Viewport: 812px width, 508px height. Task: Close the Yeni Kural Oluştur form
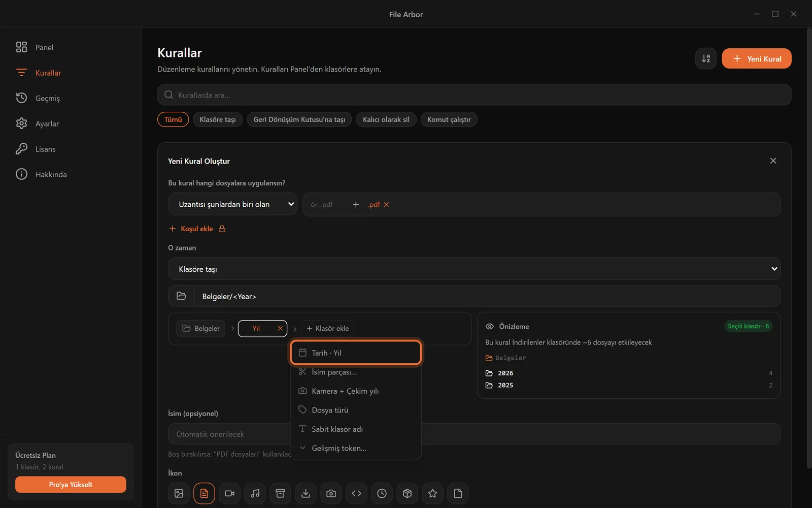click(773, 161)
